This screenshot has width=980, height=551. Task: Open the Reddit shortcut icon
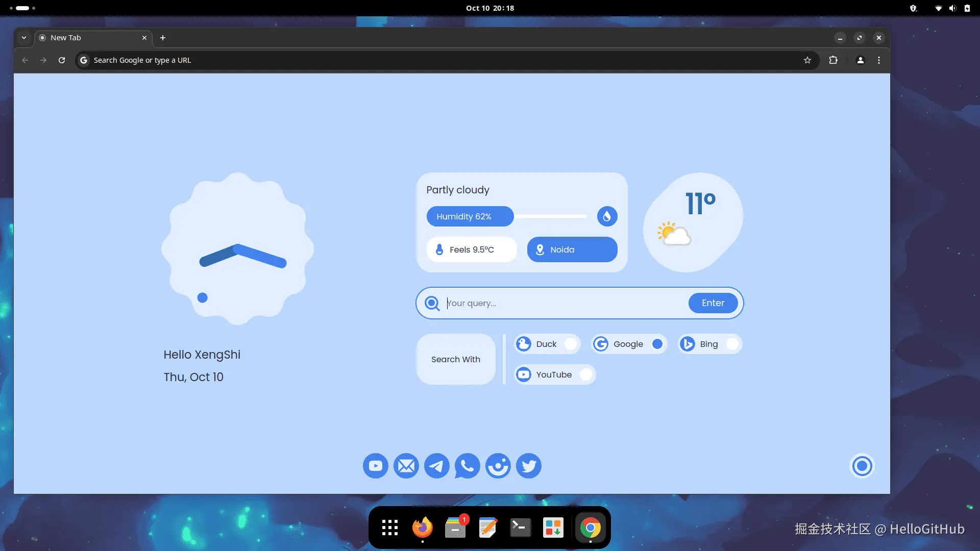pyautogui.click(x=498, y=466)
